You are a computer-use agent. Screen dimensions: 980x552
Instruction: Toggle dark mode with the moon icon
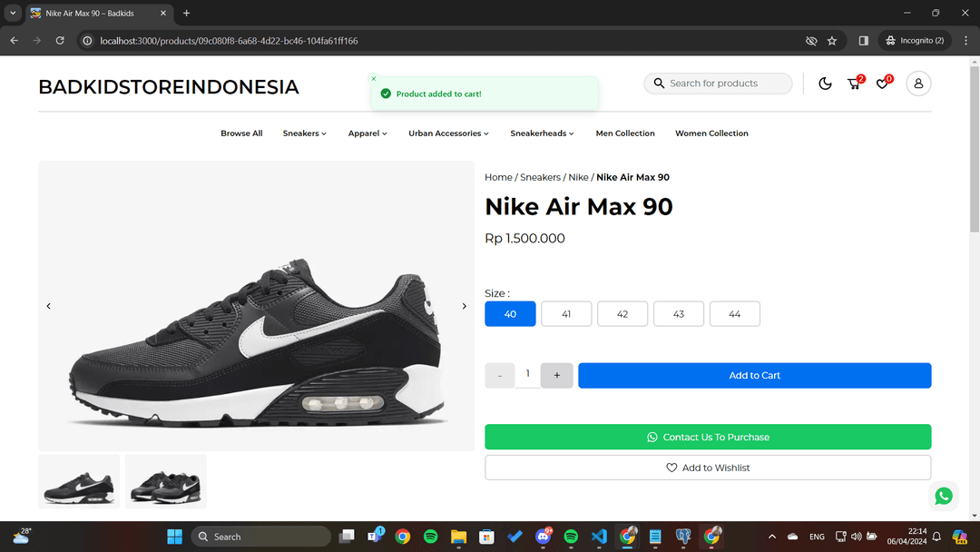[x=825, y=84]
